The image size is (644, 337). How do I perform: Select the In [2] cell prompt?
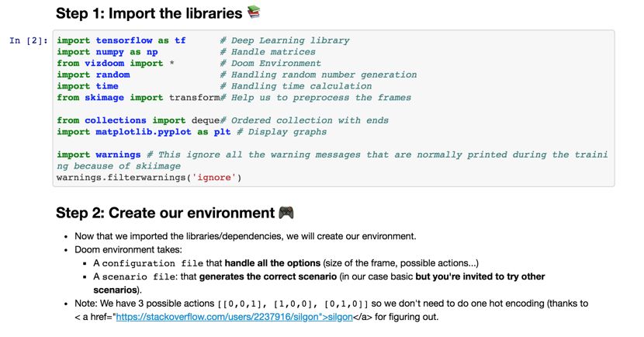point(29,40)
